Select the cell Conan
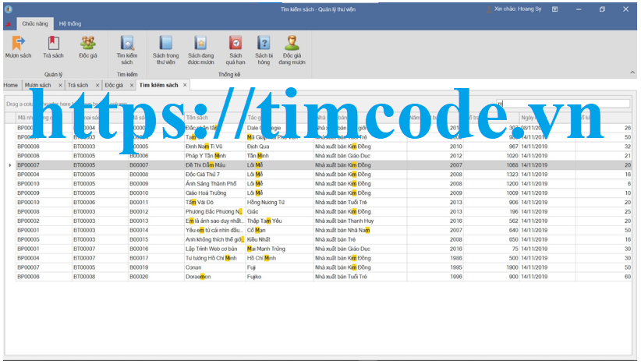This screenshot has width=641, height=364. tap(214, 267)
